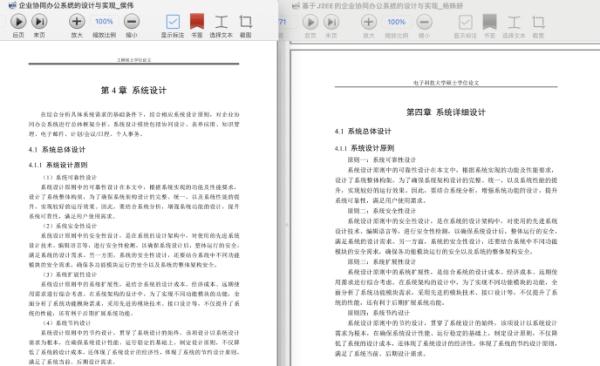
Task: Zoom in using right window's plus button
Action: [x=369, y=22]
